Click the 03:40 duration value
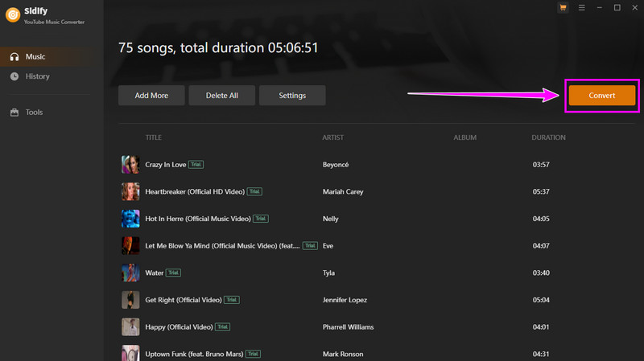This screenshot has height=361, width=644. (x=541, y=273)
